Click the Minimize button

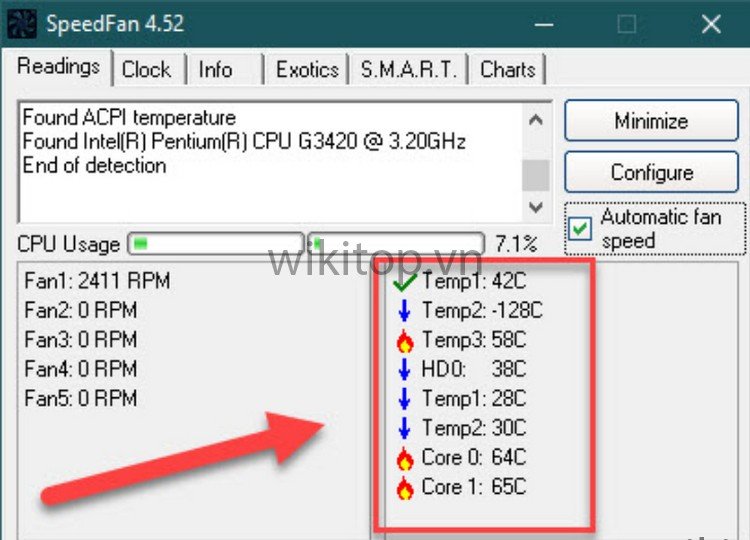click(x=651, y=122)
